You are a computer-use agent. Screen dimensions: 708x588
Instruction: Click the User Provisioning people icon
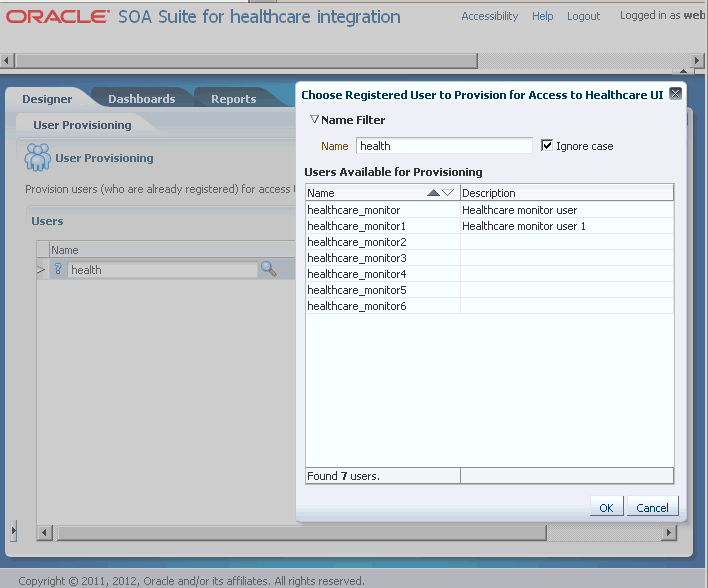(x=37, y=158)
